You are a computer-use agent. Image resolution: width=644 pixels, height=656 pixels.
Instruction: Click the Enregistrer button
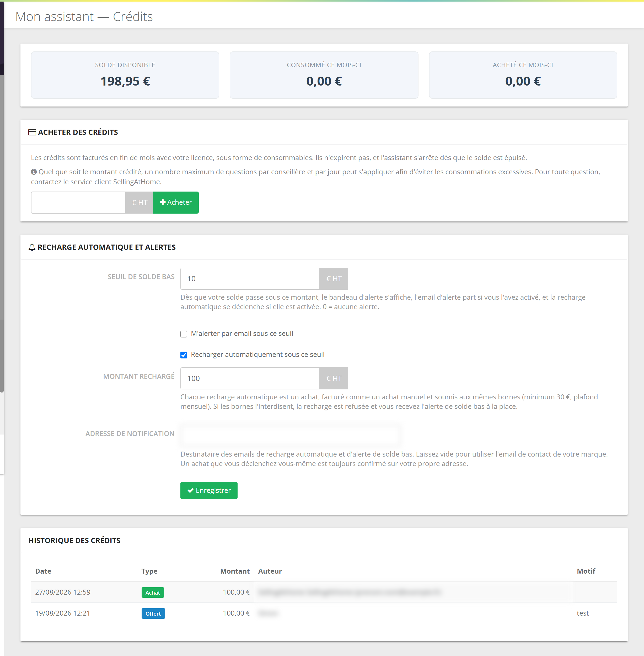click(x=209, y=490)
